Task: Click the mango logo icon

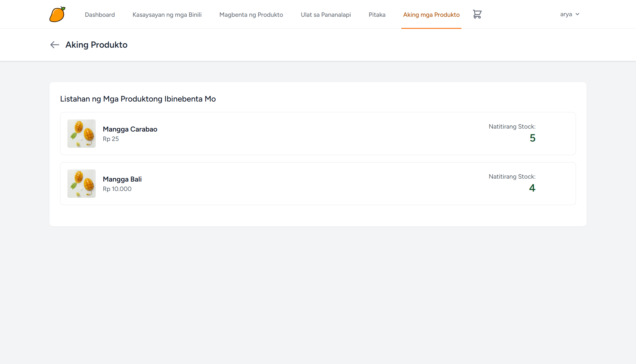Action: tap(57, 14)
